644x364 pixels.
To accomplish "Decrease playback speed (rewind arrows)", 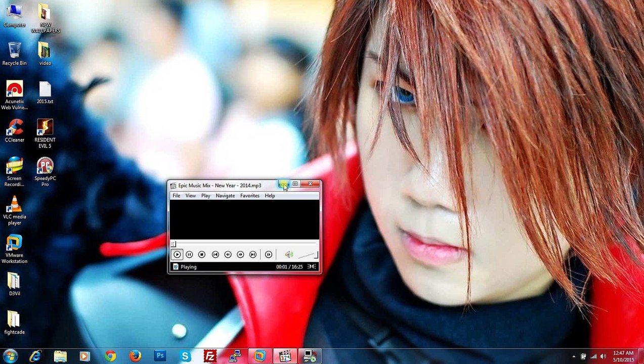I will 228,255.
